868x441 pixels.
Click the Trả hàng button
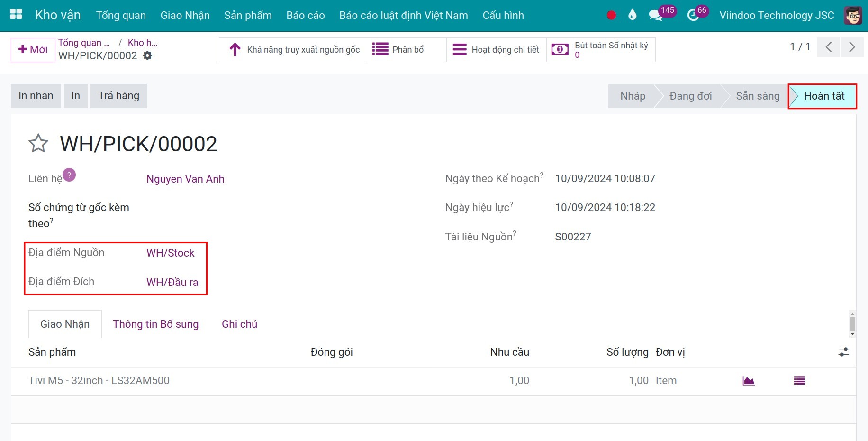118,96
